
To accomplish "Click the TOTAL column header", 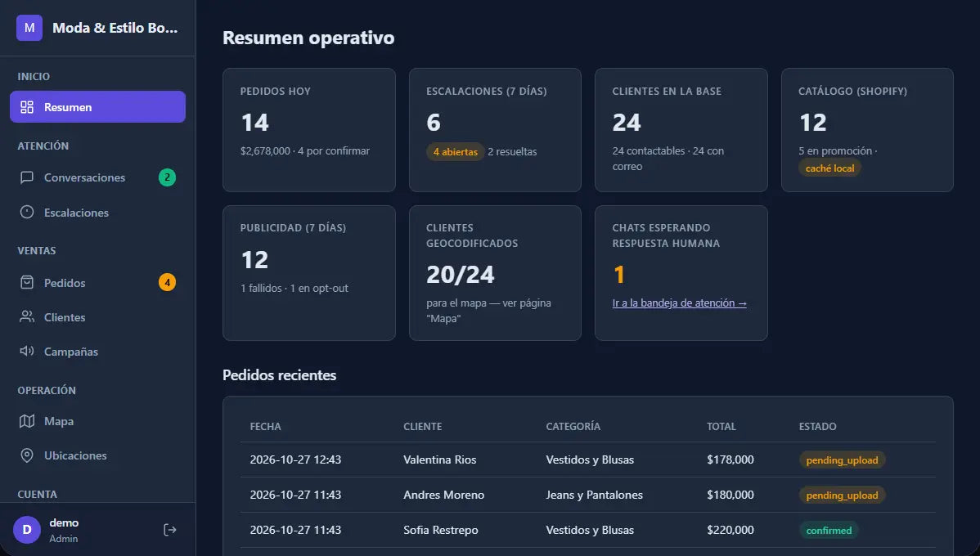I will [722, 426].
